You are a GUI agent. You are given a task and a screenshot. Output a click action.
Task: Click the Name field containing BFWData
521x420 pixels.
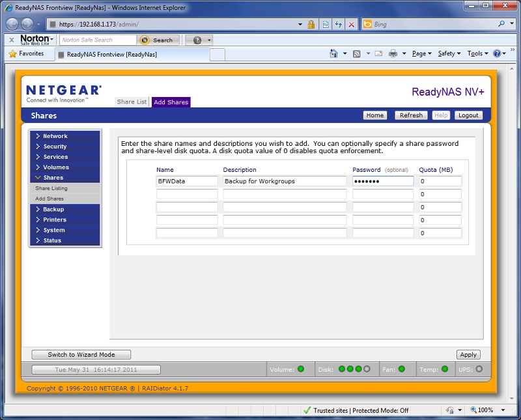pos(187,181)
